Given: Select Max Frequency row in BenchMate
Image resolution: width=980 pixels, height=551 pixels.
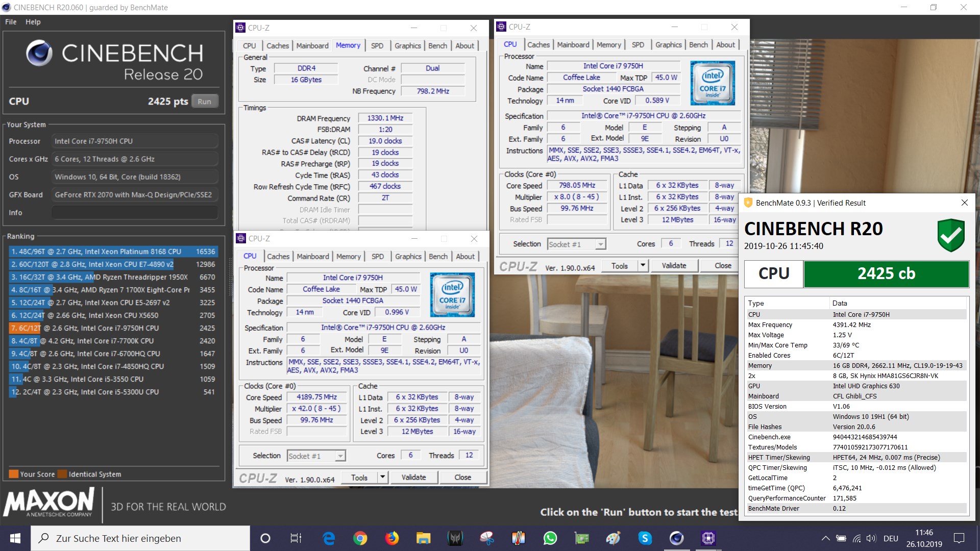Looking at the screenshot, I should pos(856,324).
